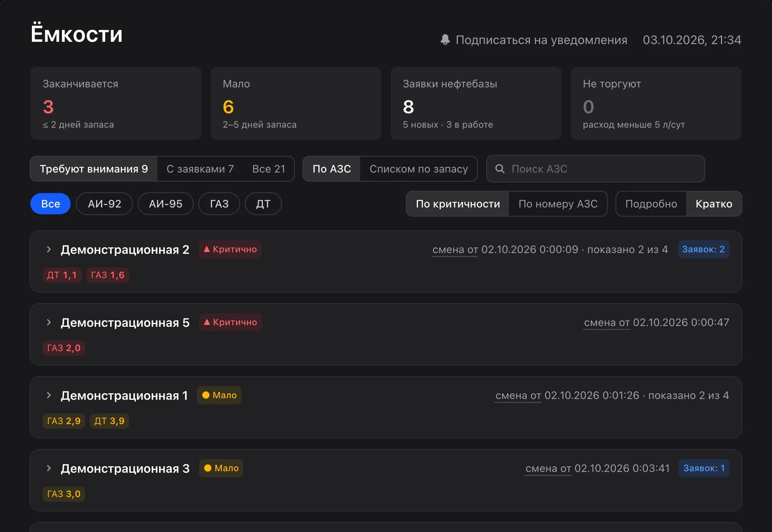Click the ДТ 1,1 fuel tag

click(x=62, y=275)
